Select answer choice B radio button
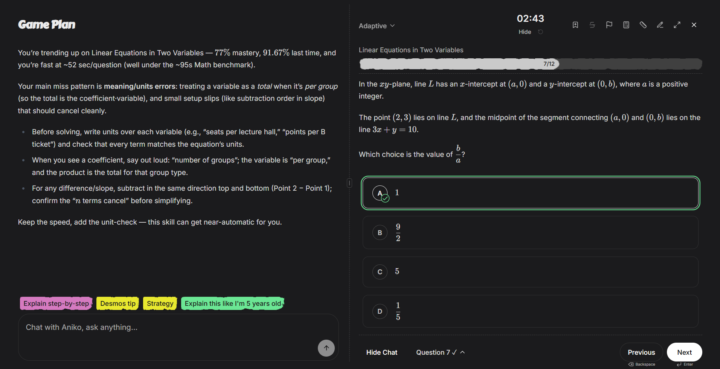720x369 pixels. tap(380, 233)
